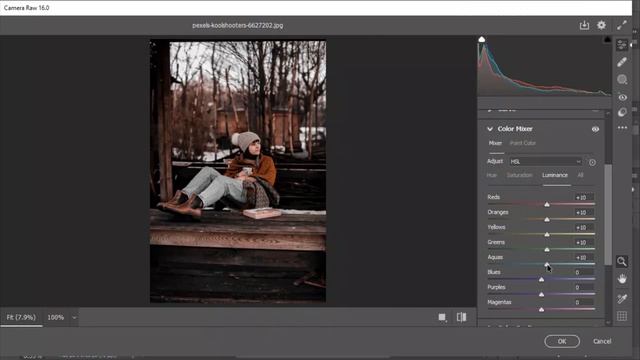This screenshot has height=360, width=640.
Task: Click the Yellows luminance slider handle
Action: coord(547,234)
